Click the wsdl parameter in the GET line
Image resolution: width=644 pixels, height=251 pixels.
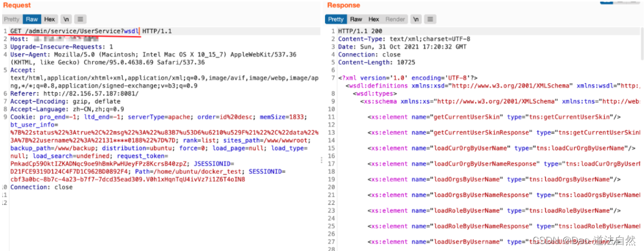click(x=131, y=32)
